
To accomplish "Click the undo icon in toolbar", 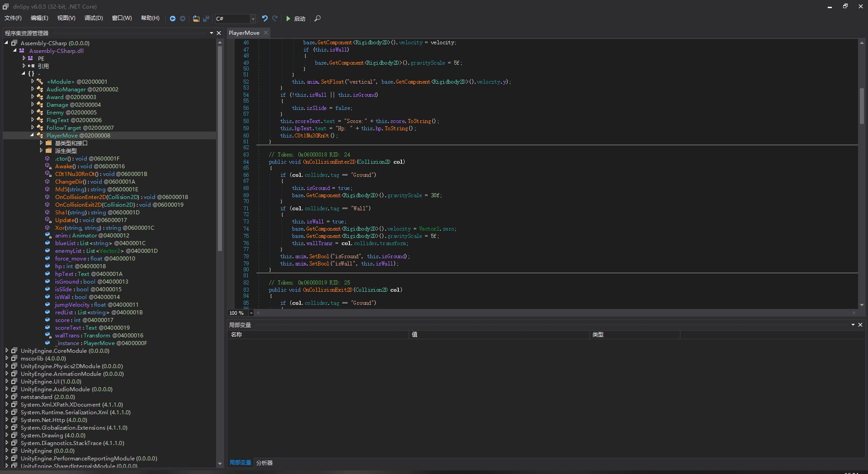I will (264, 19).
